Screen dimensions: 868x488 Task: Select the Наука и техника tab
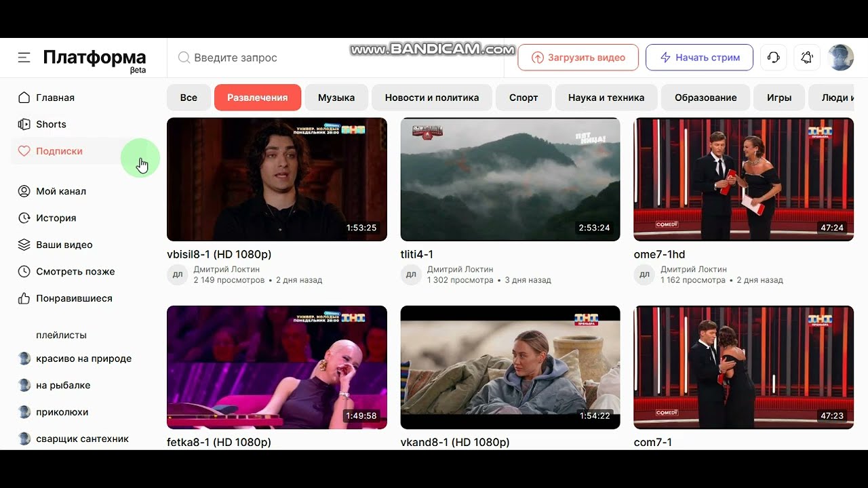606,98
